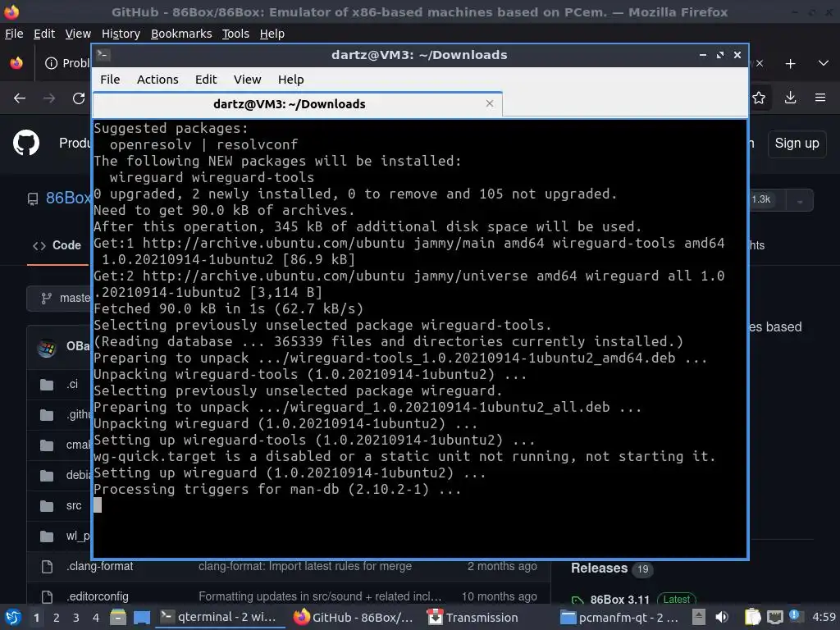Bookmark this page with the star icon
Image resolution: width=840 pixels, height=630 pixels.
click(x=759, y=98)
